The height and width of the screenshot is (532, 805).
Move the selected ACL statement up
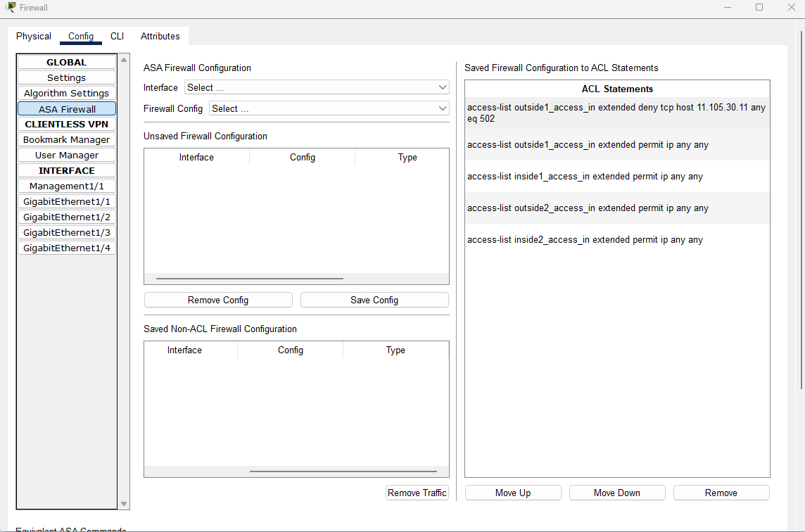512,493
